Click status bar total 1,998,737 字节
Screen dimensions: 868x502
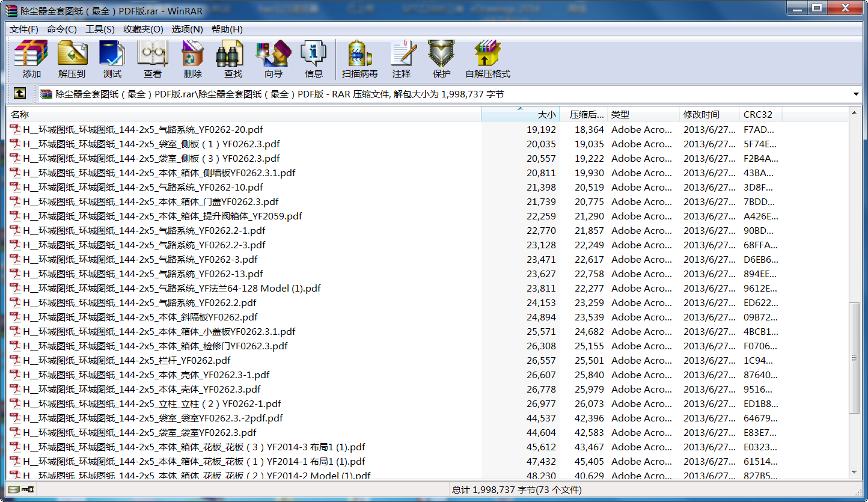coord(517,490)
